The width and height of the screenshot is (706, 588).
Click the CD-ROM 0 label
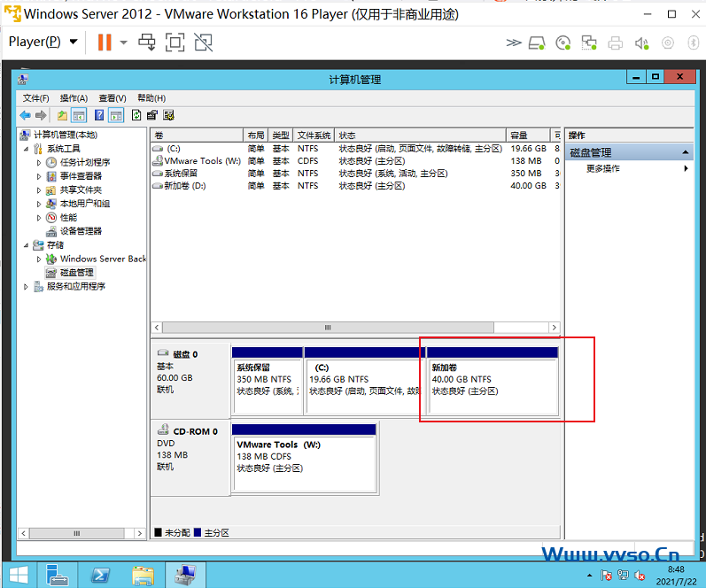(196, 431)
